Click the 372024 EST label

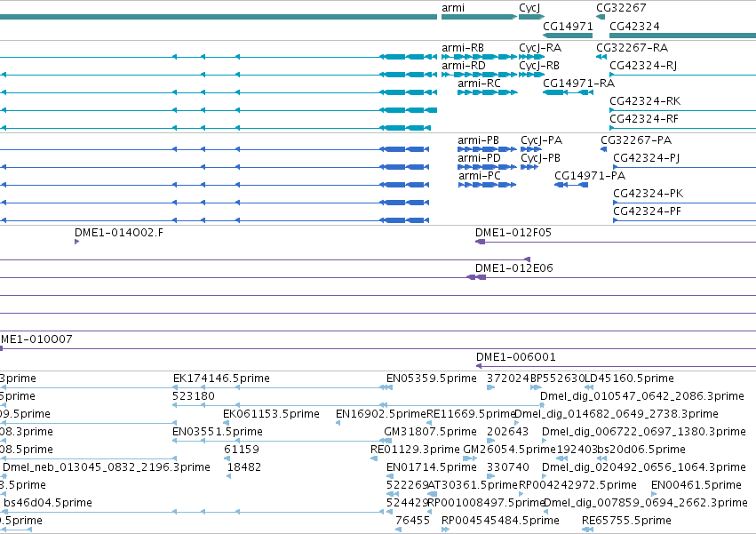click(508, 379)
